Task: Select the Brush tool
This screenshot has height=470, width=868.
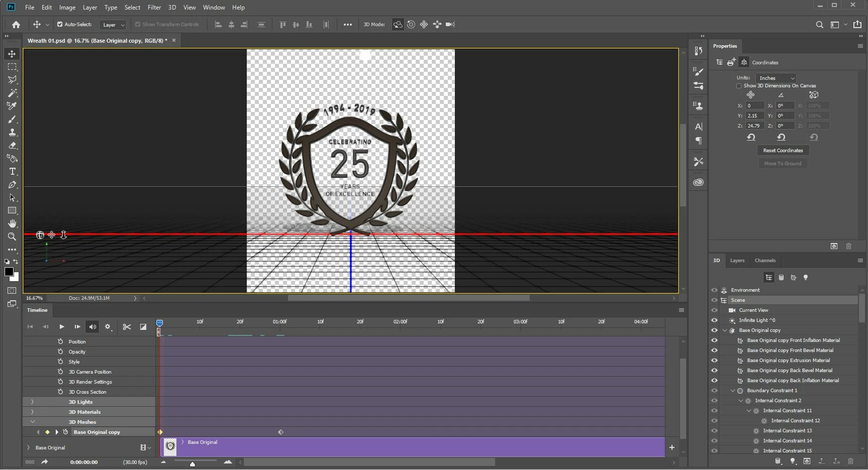Action: 12,120
